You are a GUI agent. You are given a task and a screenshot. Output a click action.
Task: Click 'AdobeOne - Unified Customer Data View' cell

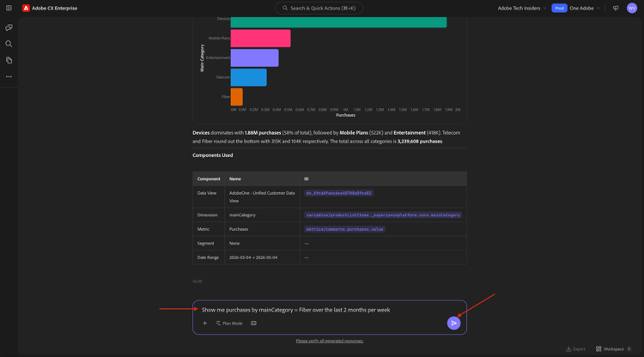click(x=262, y=197)
